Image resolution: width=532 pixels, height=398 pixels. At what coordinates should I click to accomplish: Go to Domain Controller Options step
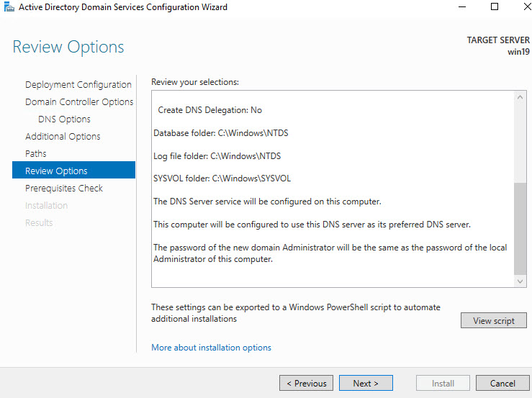(79, 102)
